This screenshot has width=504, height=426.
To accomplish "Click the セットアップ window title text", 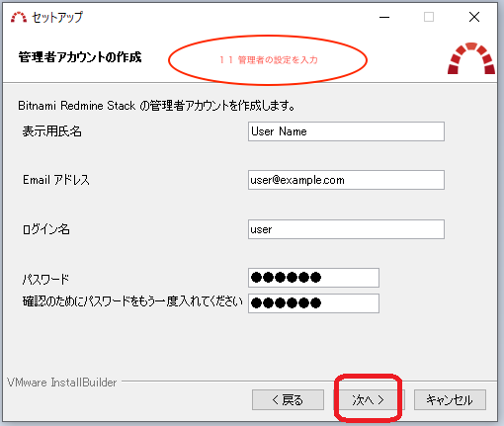I will (x=57, y=17).
